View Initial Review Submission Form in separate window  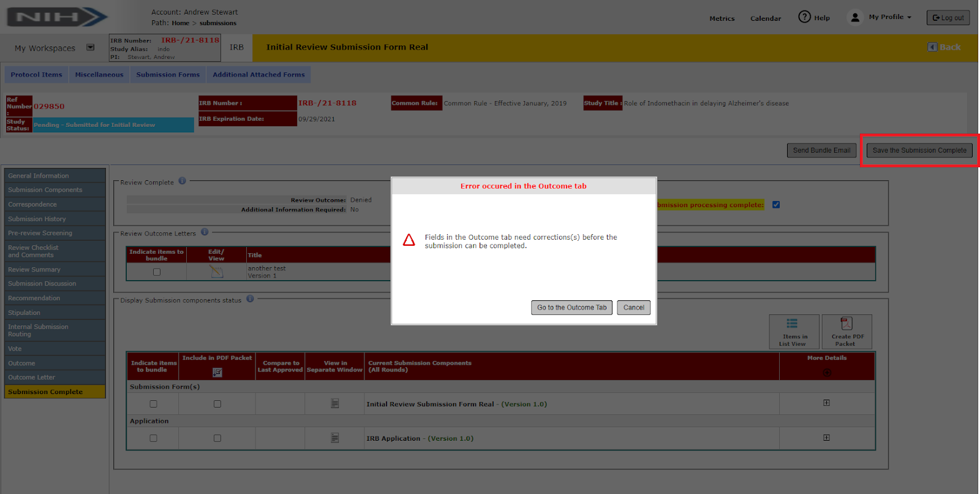click(335, 403)
